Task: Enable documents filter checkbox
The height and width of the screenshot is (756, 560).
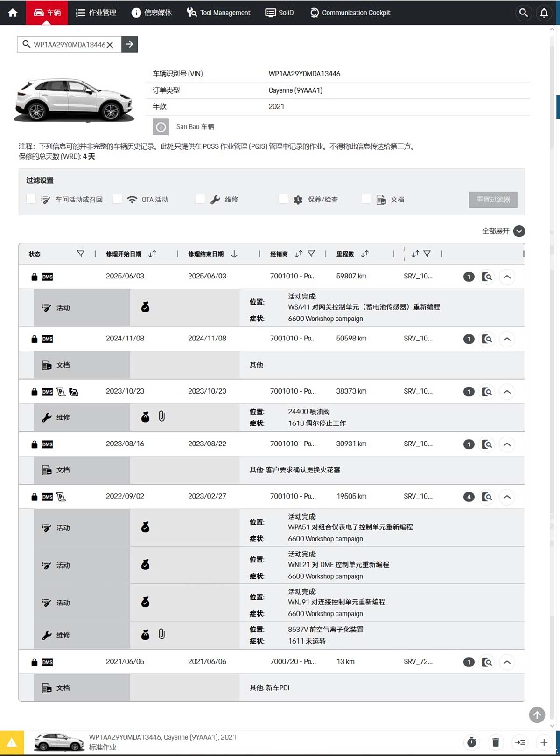Action: coord(366,199)
